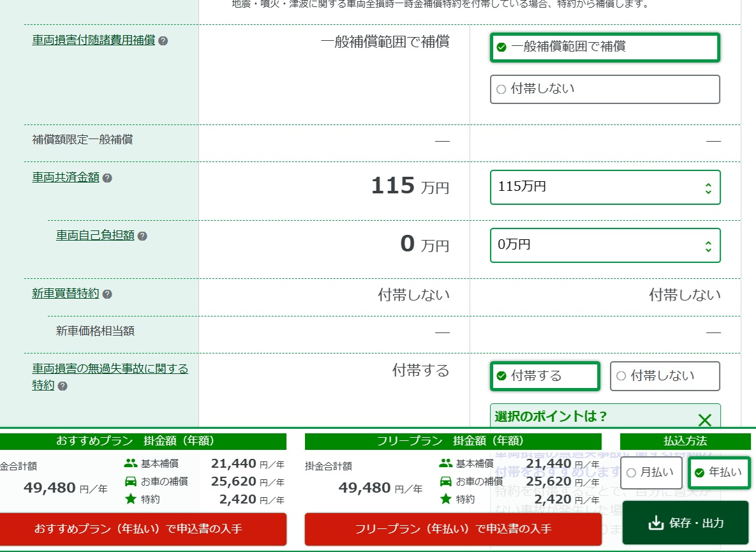Select 一般補償範囲で補償 option
This screenshot has height=552, width=756.
point(605,47)
